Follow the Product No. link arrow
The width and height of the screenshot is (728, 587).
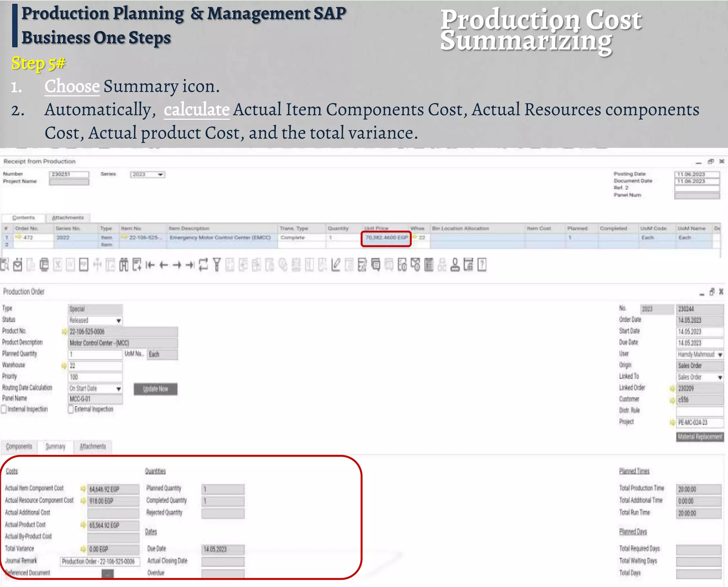coord(64,332)
